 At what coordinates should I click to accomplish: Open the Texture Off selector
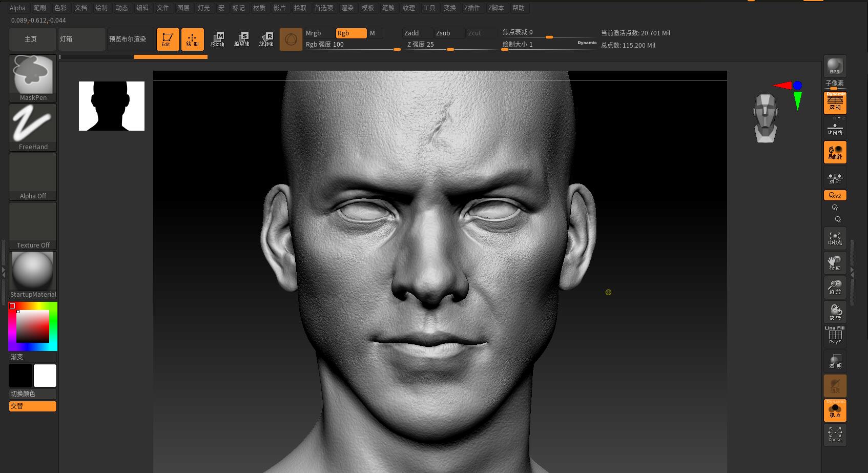tap(33, 225)
